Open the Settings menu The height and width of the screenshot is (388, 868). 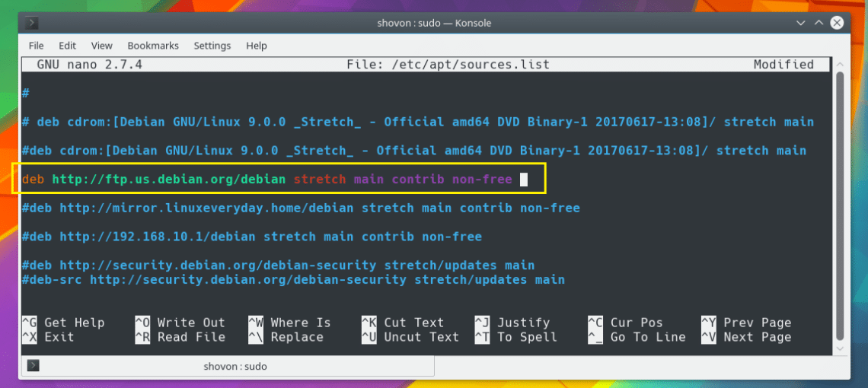[x=212, y=46]
